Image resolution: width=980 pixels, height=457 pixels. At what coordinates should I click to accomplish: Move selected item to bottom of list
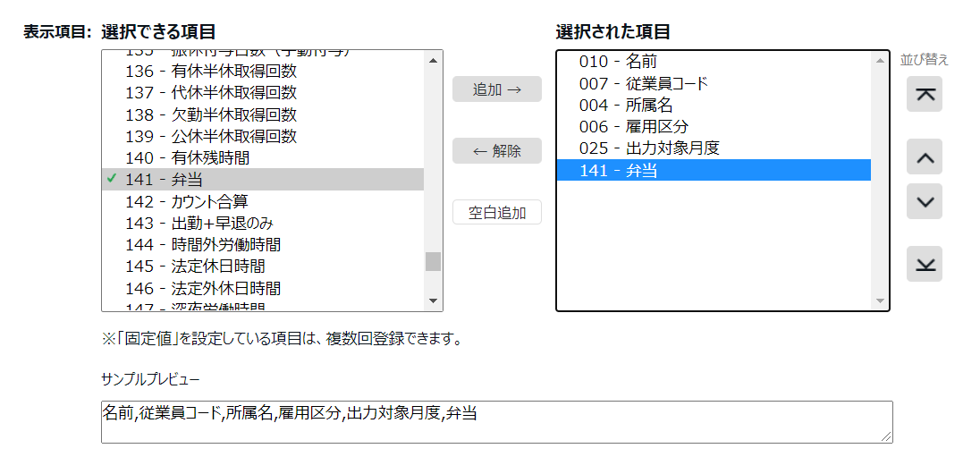pyautogui.click(x=925, y=264)
